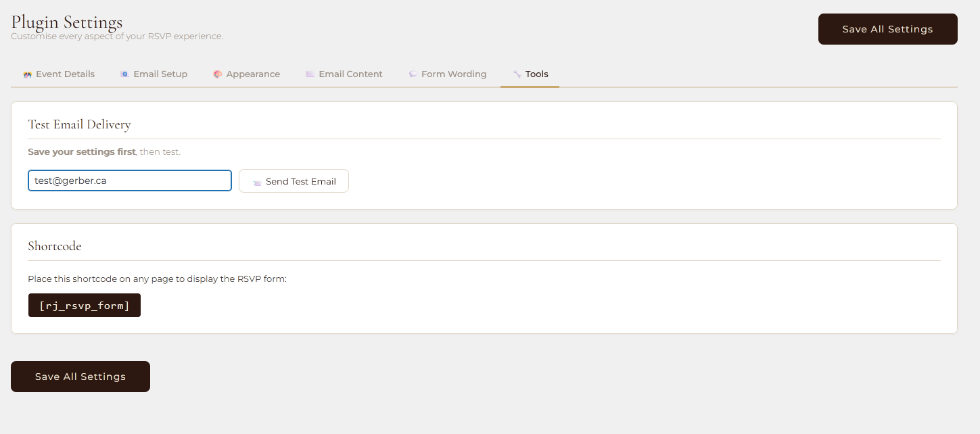Screen dimensions: 980x434
Task: Click the envelope icon beside Email Content
Action: pos(310,74)
